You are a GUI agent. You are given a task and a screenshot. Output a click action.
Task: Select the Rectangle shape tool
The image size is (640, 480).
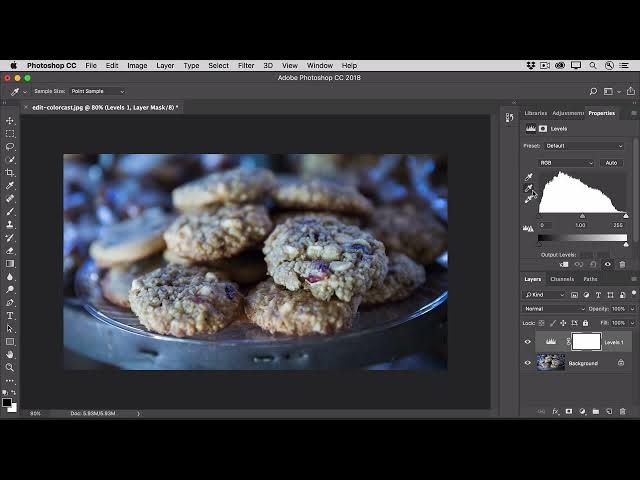(10, 342)
